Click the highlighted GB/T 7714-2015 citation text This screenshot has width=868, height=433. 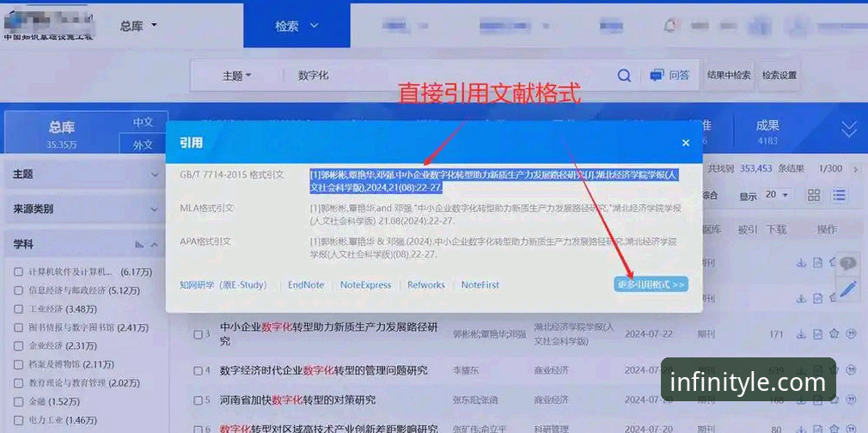(x=494, y=181)
